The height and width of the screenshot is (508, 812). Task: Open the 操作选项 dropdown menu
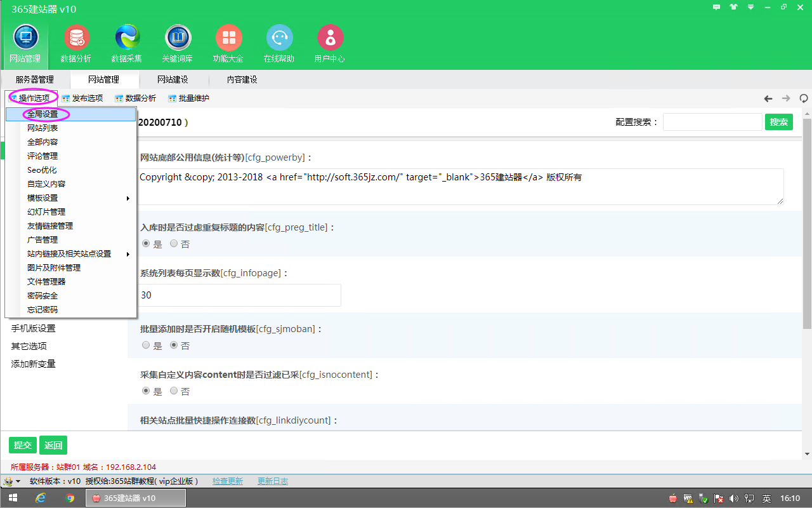point(30,98)
